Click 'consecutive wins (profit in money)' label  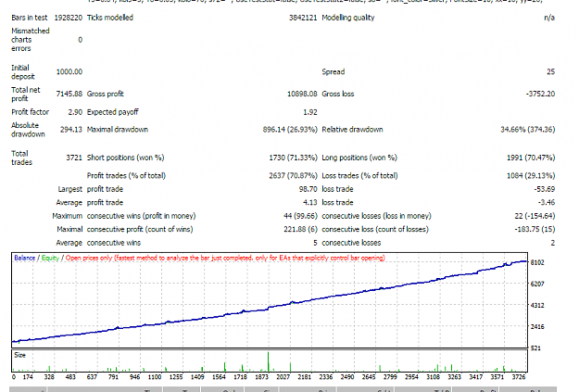(x=142, y=216)
